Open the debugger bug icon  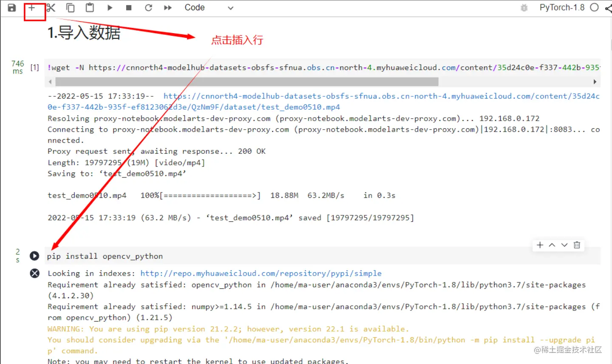coord(524,8)
